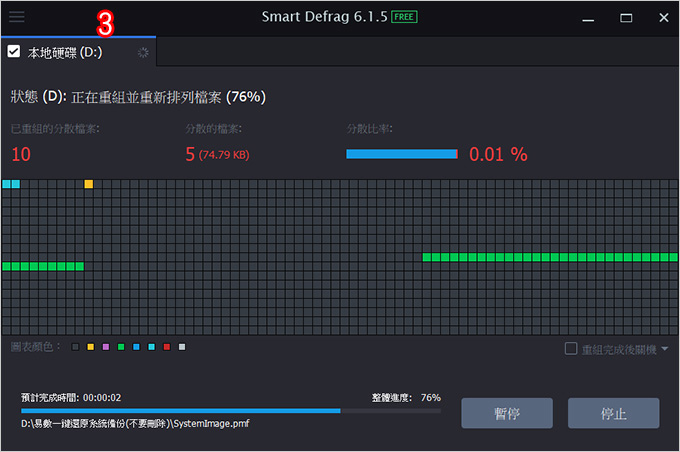This screenshot has width=680, height=452.
Task: Click the status text showing 76%
Action: click(x=138, y=97)
